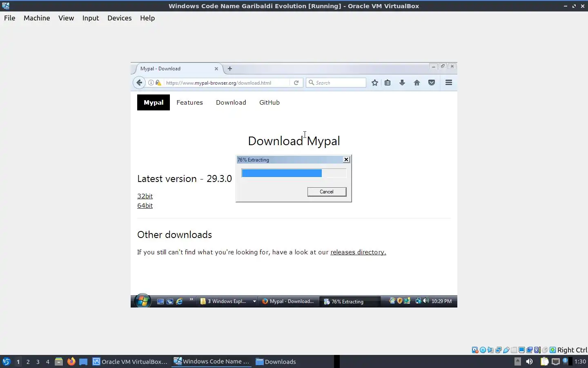Click the Vista tray network icon
Image resolution: width=588 pixels, height=368 pixels.
point(418,301)
